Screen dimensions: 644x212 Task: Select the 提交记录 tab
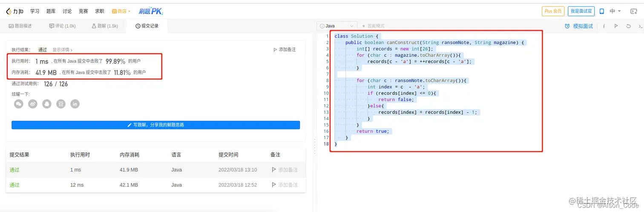[147, 26]
